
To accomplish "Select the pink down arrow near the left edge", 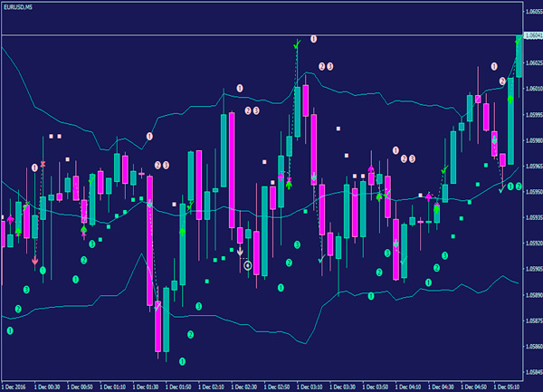I will 34,261.
